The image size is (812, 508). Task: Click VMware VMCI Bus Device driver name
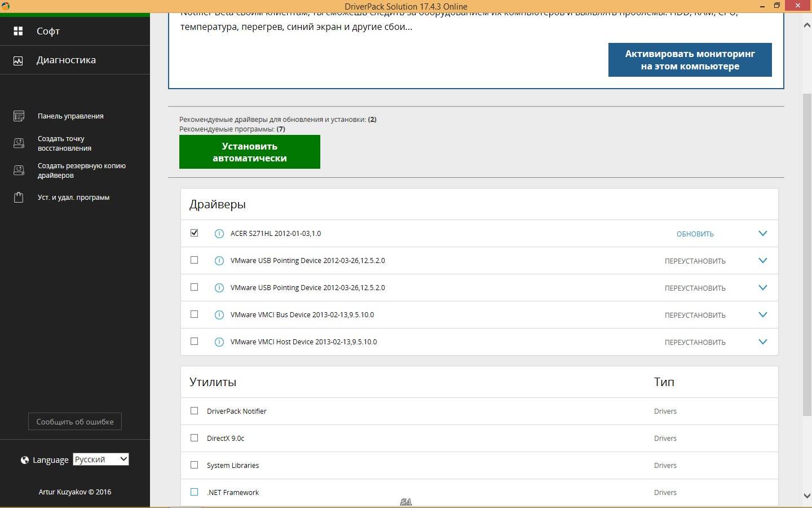(302, 315)
